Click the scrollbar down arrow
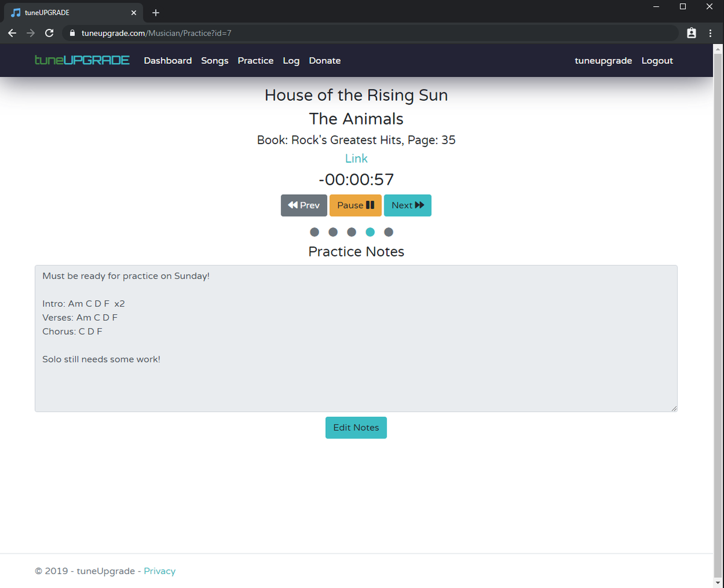The width and height of the screenshot is (724, 588). (x=718, y=583)
